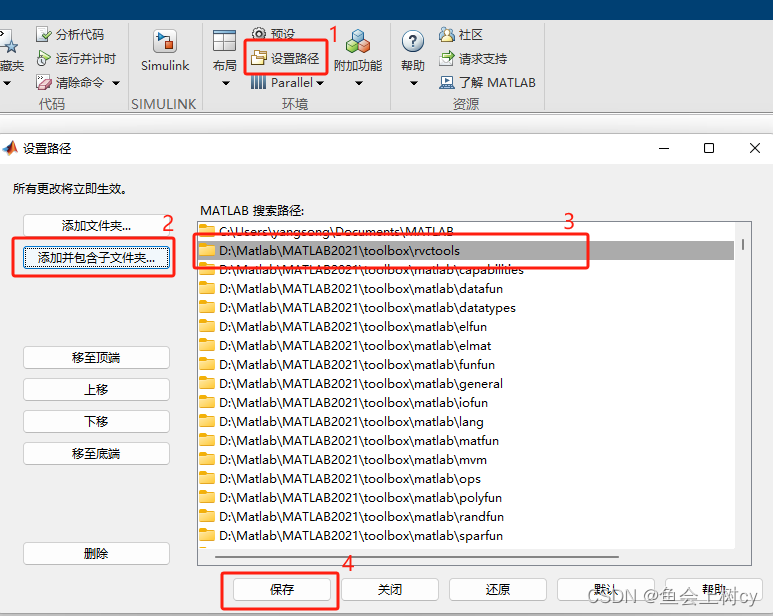Click Move to Top (移至顶端) button

tap(96, 357)
